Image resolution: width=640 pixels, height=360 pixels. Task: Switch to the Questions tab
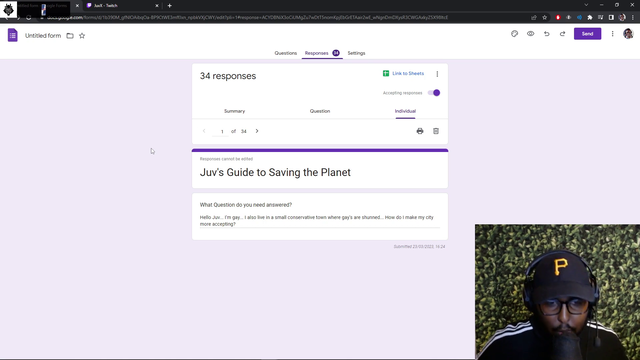click(285, 53)
